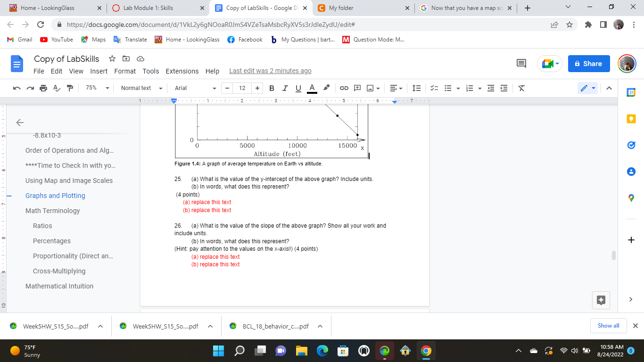Click the Share button
This screenshot has width=644, height=362.
coord(588,63)
